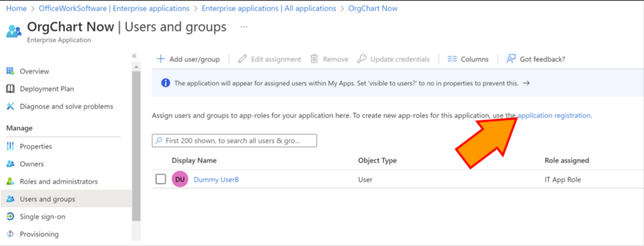Screen dimensions: 644x246
Task: Follow the application registration link
Action: [x=554, y=115]
